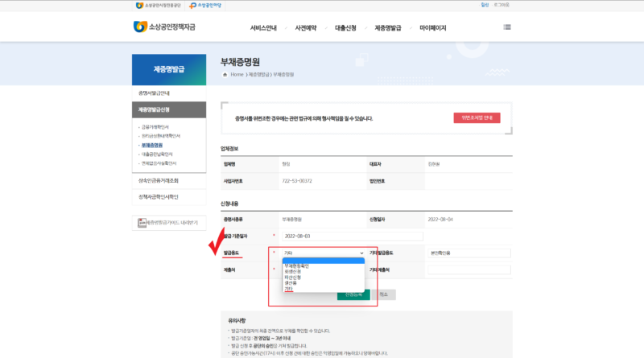
Task: Choose 갱신용 in the dropdown list
Action: tap(324, 283)
